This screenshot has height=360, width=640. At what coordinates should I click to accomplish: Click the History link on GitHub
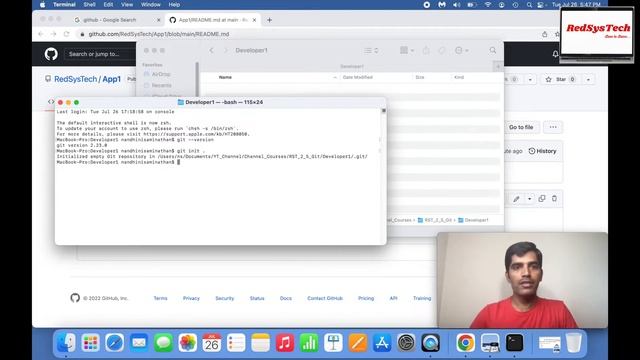click(542, 151)
